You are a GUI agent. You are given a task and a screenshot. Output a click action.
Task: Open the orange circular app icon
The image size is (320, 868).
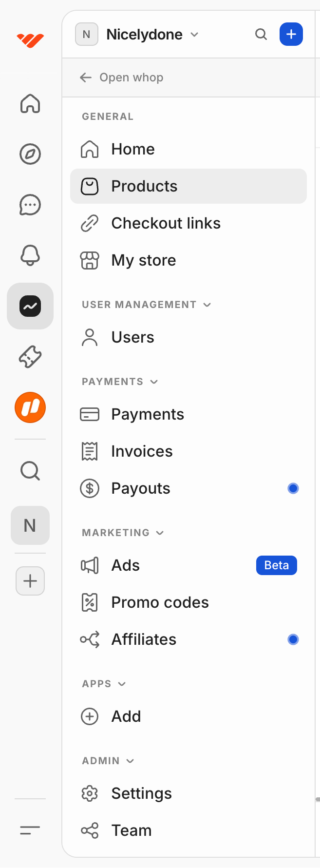point(30,407)
